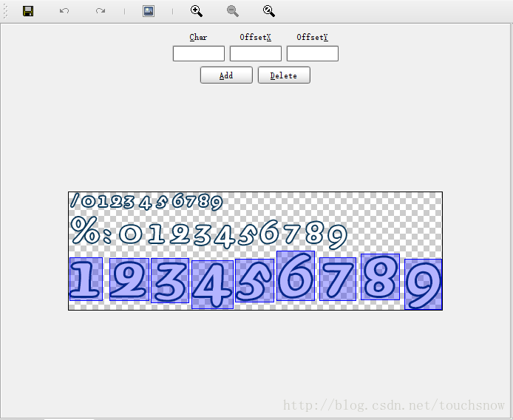The width and height of the screenshot is (513, 420).
Task: Select the highlighted glyph box for 6
Action: (296, 276)
